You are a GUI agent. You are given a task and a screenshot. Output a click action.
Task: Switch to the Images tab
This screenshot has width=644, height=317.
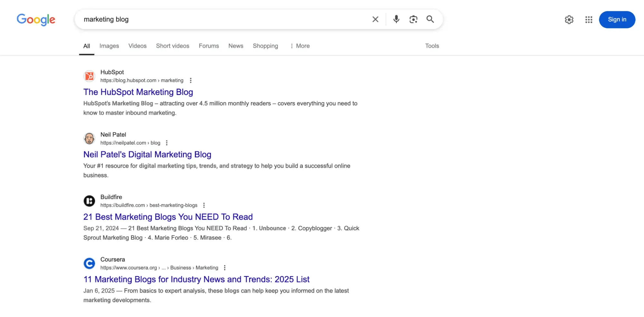109,46
